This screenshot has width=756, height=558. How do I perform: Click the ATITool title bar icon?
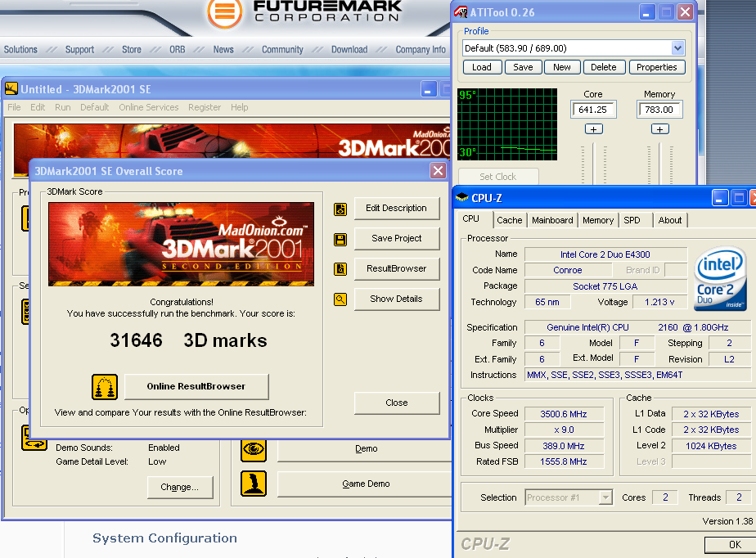[x=461, y=12]
